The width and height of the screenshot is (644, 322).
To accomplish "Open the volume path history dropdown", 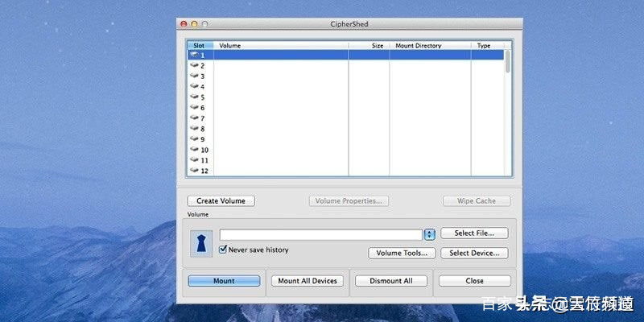I will (x=429, y=234).
